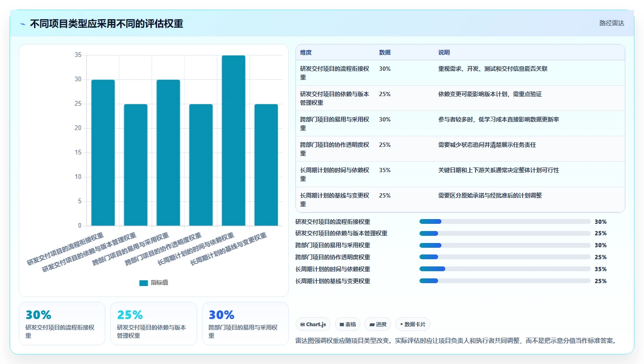
Task: Click the 跨部门项目的易用与采用权重 progress bar
Action: coord(505,245)
